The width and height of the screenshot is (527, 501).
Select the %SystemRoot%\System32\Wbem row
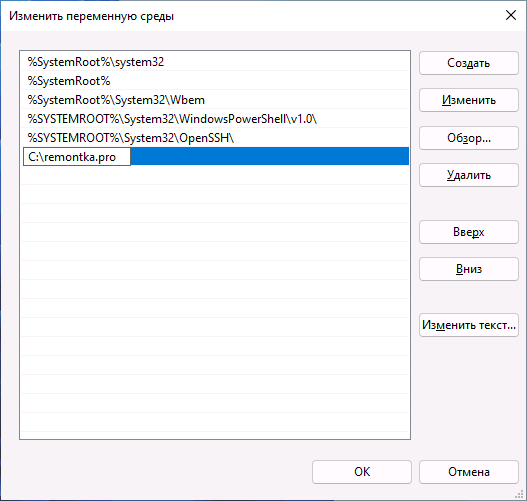(215, 100)
